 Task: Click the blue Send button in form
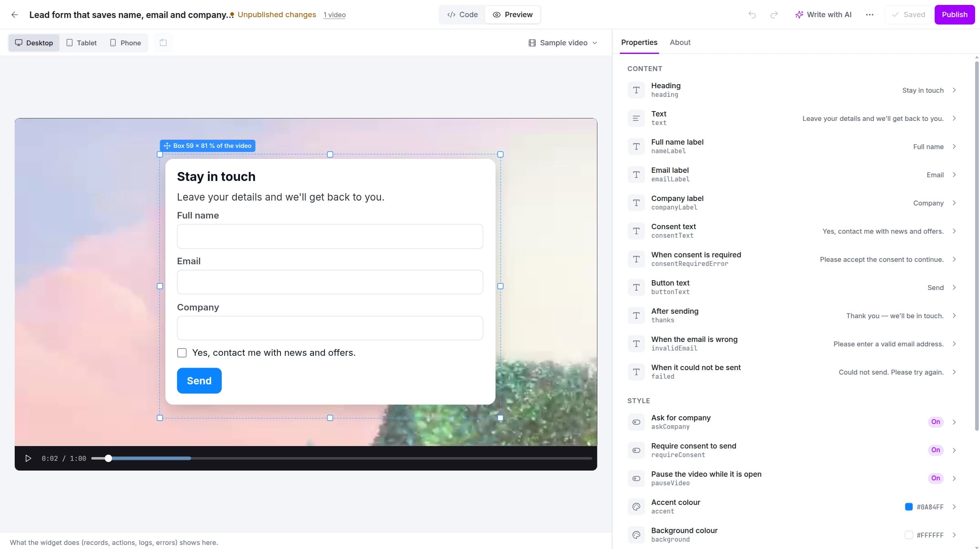[199, 381]
